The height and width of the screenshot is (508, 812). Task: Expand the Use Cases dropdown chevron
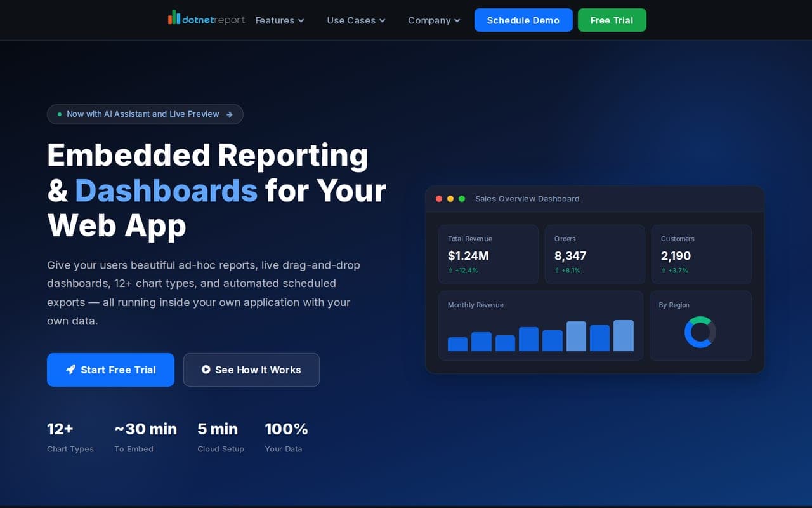383,20
